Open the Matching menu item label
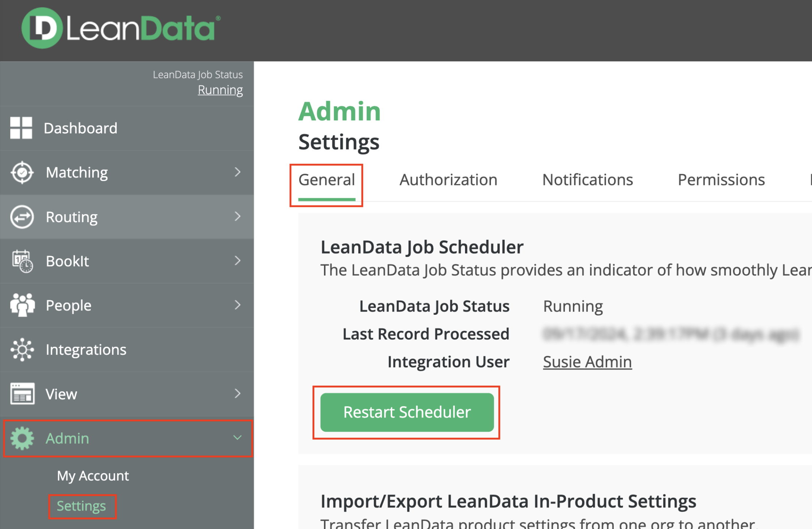812x529 pixels. [x=77, y=172]
